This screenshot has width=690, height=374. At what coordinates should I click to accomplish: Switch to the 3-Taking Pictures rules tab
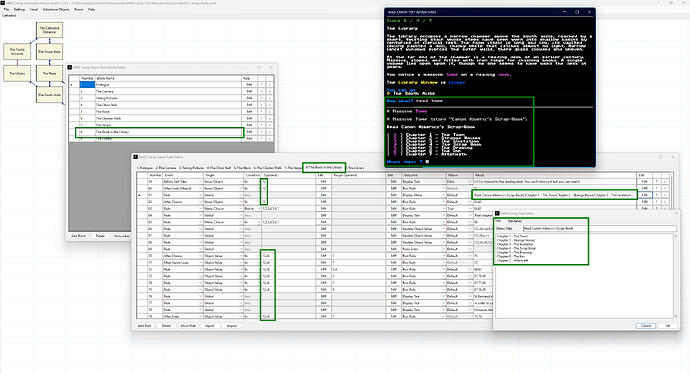click(191, 168)
